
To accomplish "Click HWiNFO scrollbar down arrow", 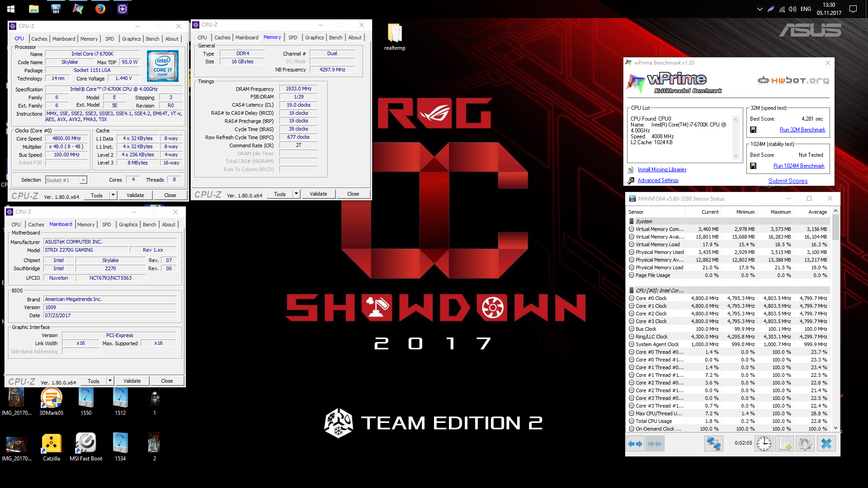I will click(x=835, y=428).
